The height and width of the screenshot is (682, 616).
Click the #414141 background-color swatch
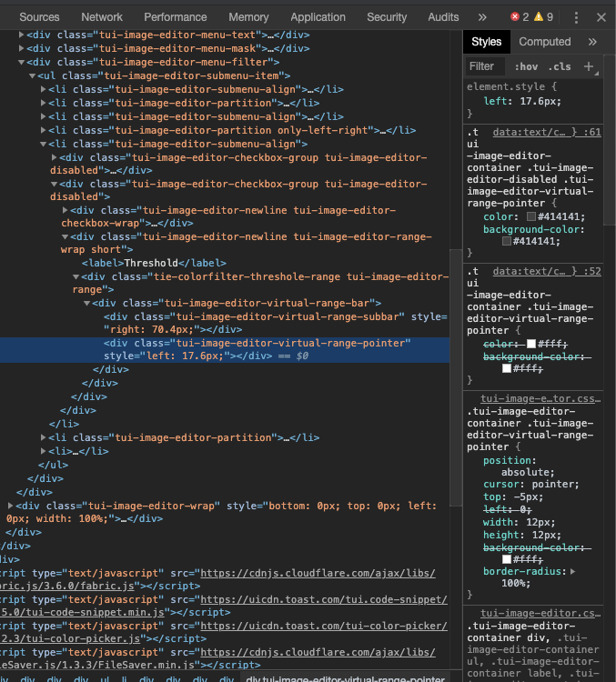pyautogui.click(x=506, y=241)
